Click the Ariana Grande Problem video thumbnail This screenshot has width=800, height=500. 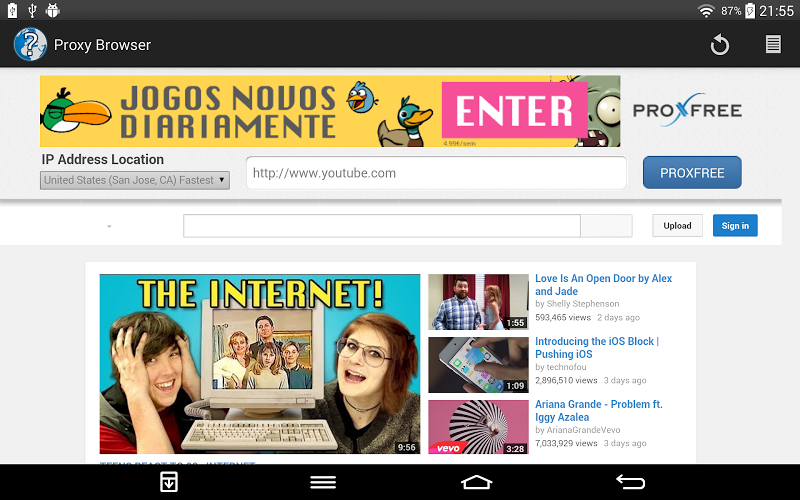[478, 427]
